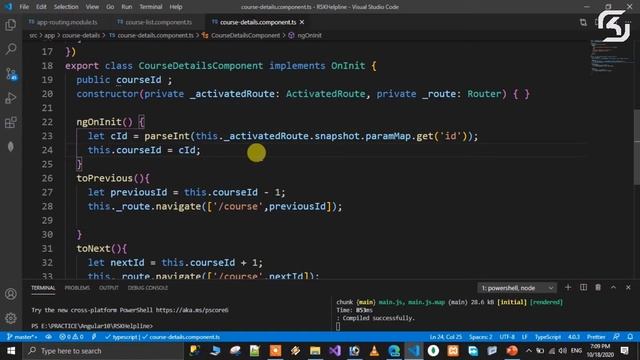Image resolution: width=640 pixels, height=360 pixels.
Task: Open the Accounts menu icon
Action: (x=11, y=294)
